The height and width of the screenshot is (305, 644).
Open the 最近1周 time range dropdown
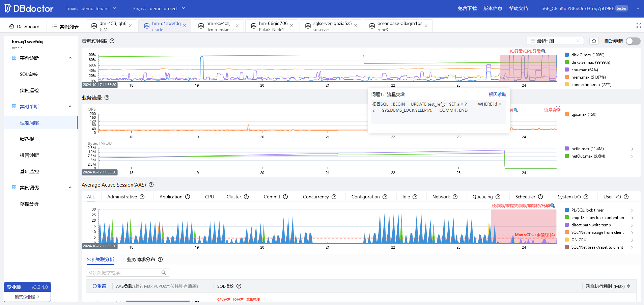click(555, 41)
